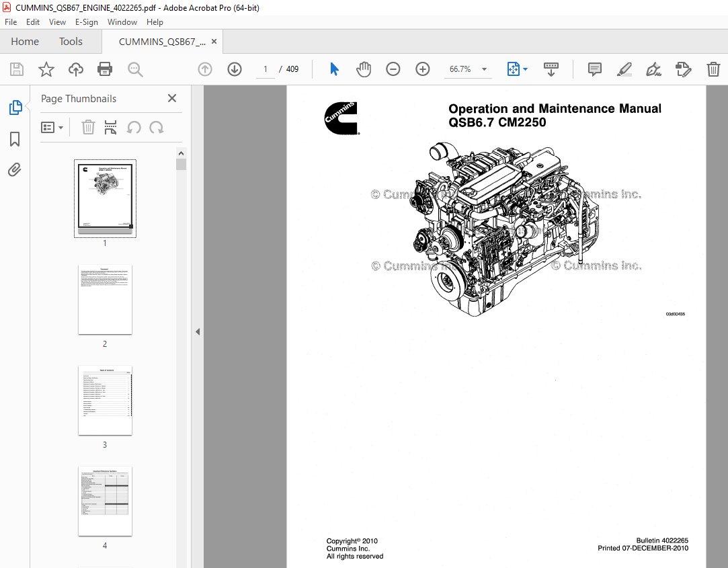Click the Save file icon
Viewport: 728px width, 568px height.
point(17,69)
